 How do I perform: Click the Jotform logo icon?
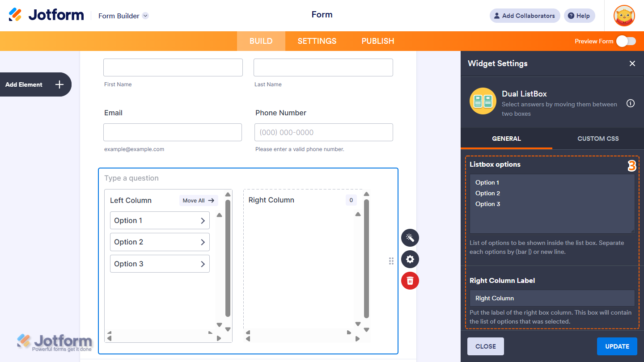[x=16, y=14]
